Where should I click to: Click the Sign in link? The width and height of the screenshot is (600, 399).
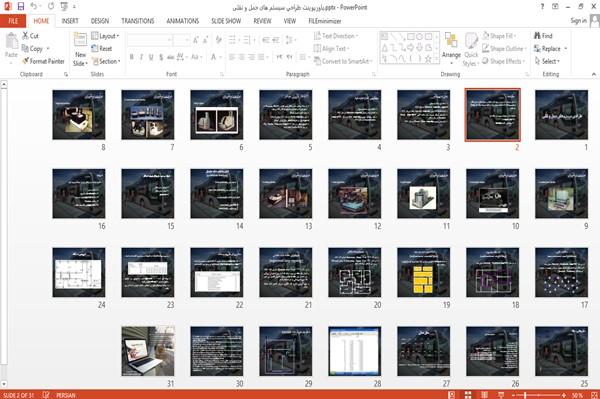click(x=578, y=21)
